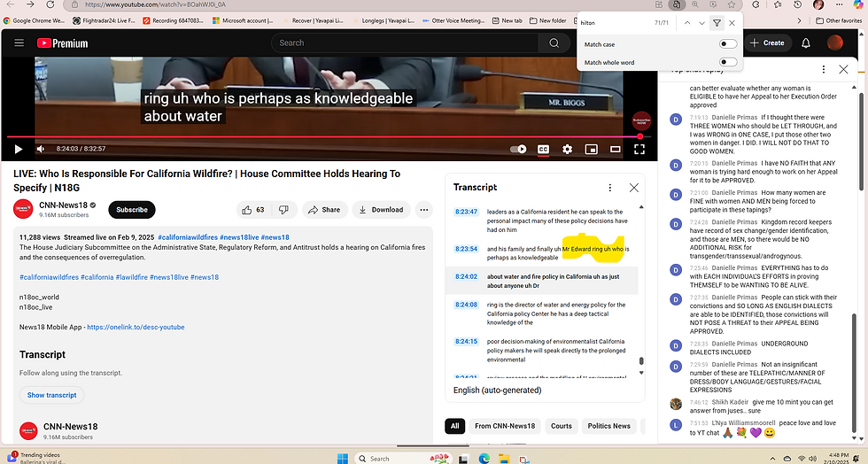Click find bar filter options icon

(x=717, y=23)
